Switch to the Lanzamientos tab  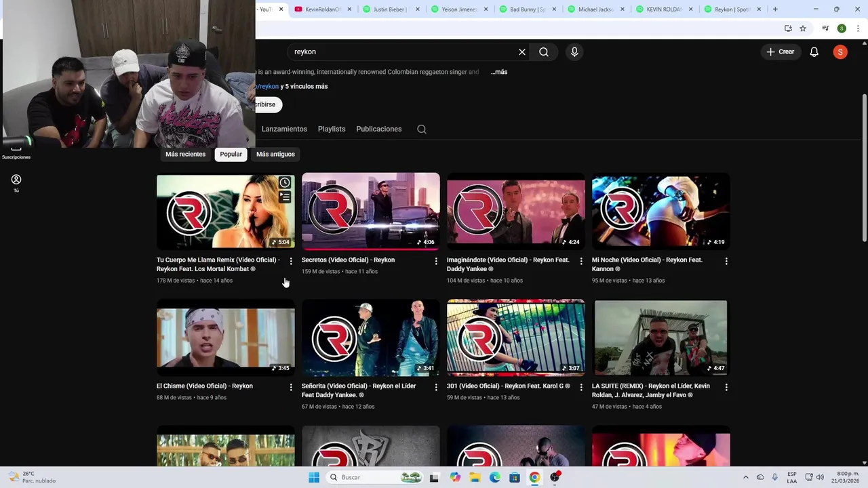(x=284, y=129)
